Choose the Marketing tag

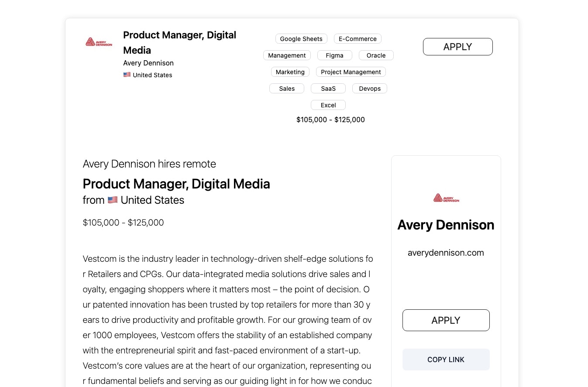click(x=290, y=72)
